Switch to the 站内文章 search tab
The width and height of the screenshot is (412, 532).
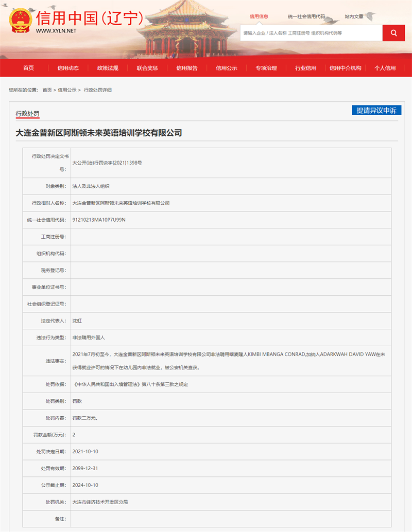tap(355, 15)
